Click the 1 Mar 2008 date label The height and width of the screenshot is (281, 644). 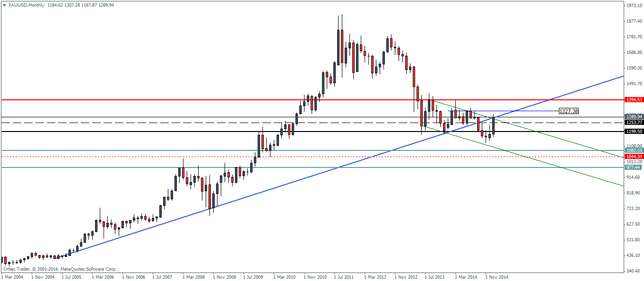[193, 276]
